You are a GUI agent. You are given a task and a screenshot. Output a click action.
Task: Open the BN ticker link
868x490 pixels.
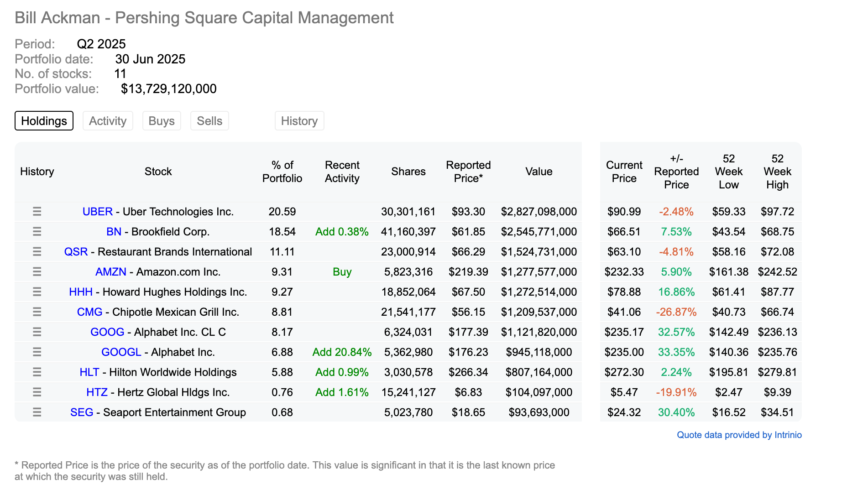[x=114, y=232]
